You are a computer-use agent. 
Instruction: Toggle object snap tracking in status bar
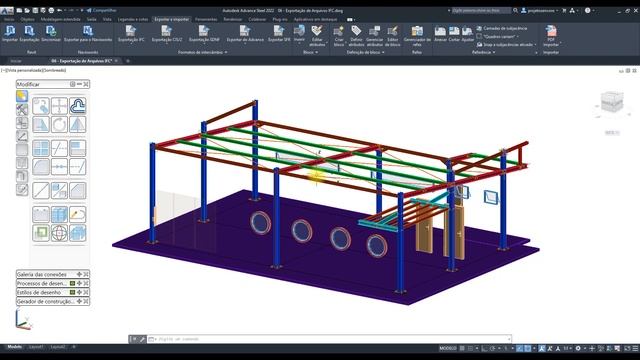[519, 348]
